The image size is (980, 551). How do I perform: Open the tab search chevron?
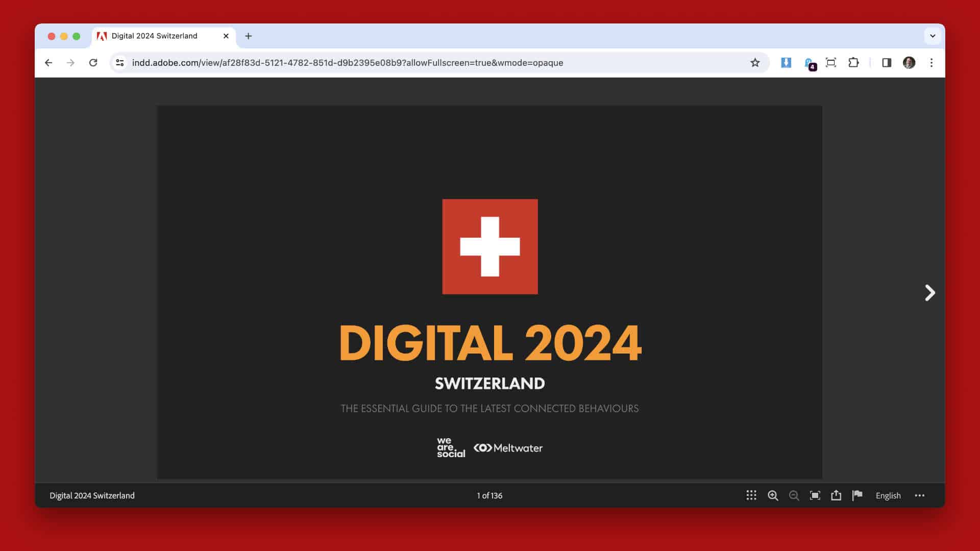point(932,36)
